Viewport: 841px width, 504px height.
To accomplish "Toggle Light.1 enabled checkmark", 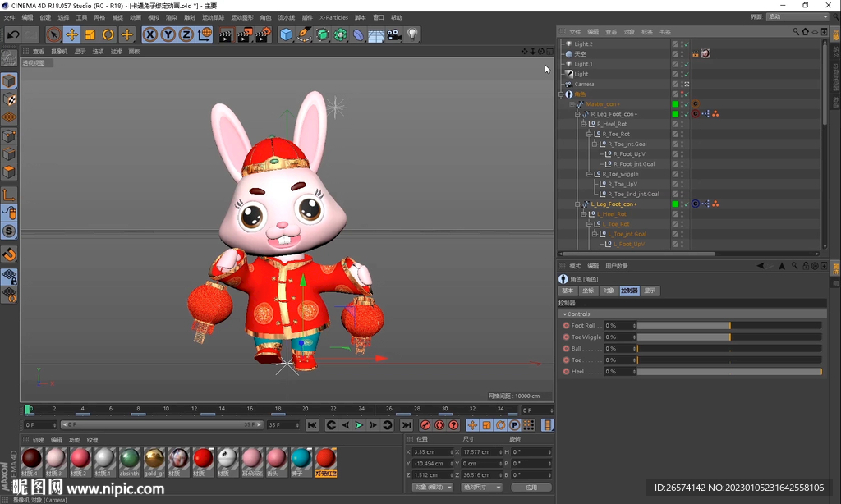I will pos(687,64).
